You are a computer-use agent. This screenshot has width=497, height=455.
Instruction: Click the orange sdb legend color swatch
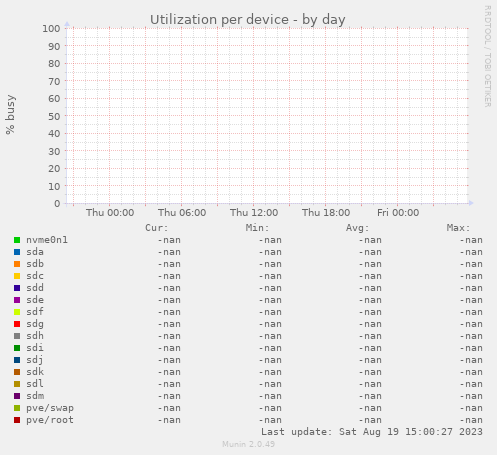(17, 264)
